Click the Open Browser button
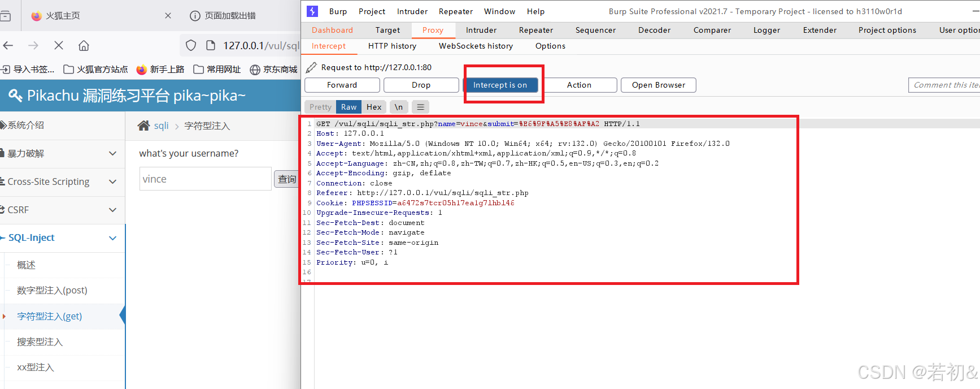Viewport: 980px width, 389px height. pyautogui.click(x=658, y=85)
